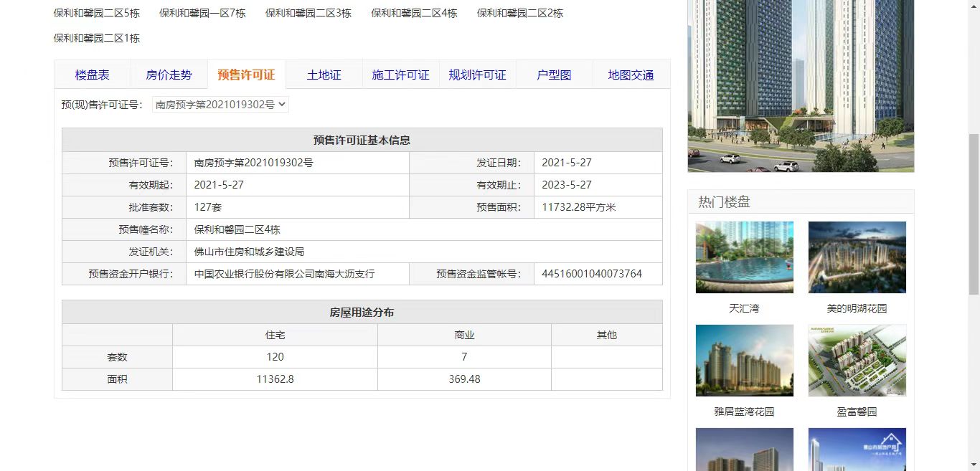Expand the 预(现)售许可证号 dropdown
Screen dimensions: 980x471
tap(220, 105)
